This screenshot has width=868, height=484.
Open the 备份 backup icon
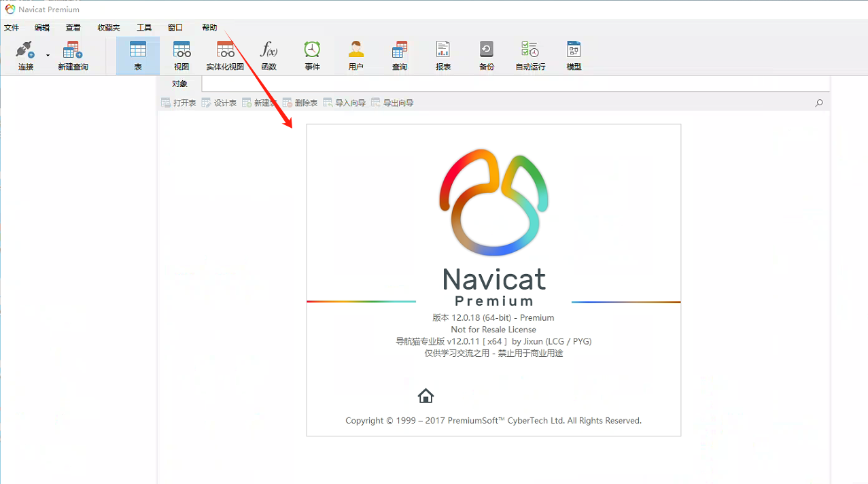(487, 56)
